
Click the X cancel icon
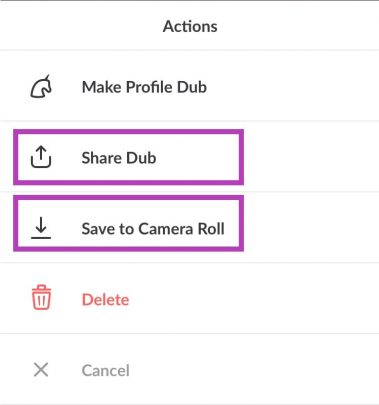pos(41,370)
